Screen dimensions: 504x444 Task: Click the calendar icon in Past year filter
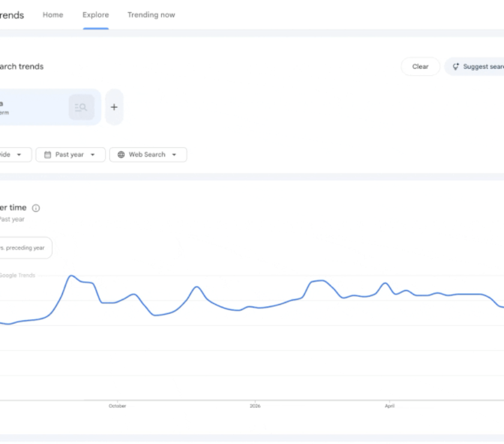coord(47,155)
